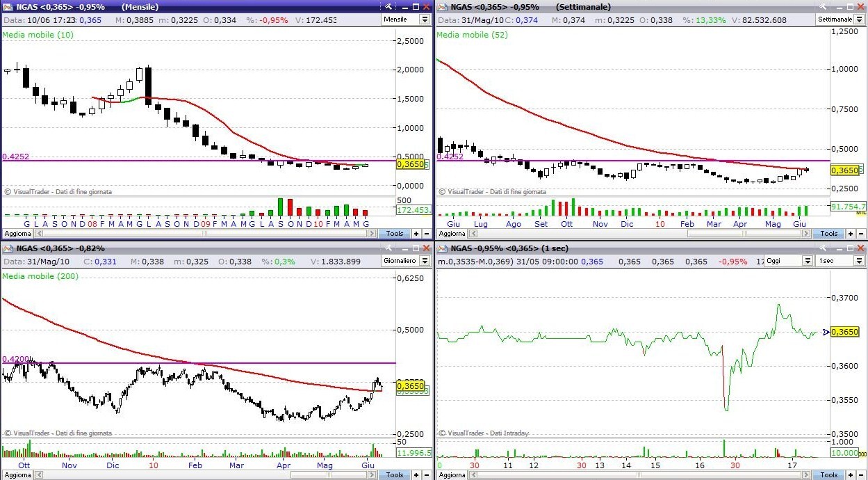Viewport: 868px width, 480px height.
Task: Zoom in with plus button on daily Giornaliero chart
Action: pos(416,474)
